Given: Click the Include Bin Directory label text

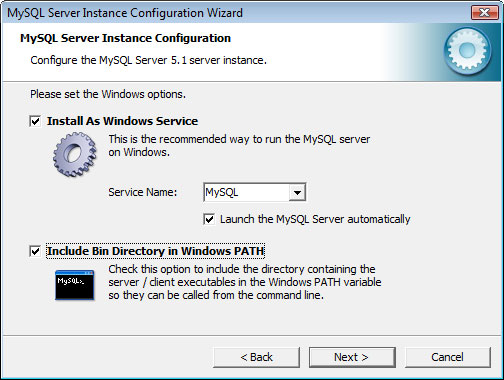Looking at the screenshot, I should (x=155, y=251).
